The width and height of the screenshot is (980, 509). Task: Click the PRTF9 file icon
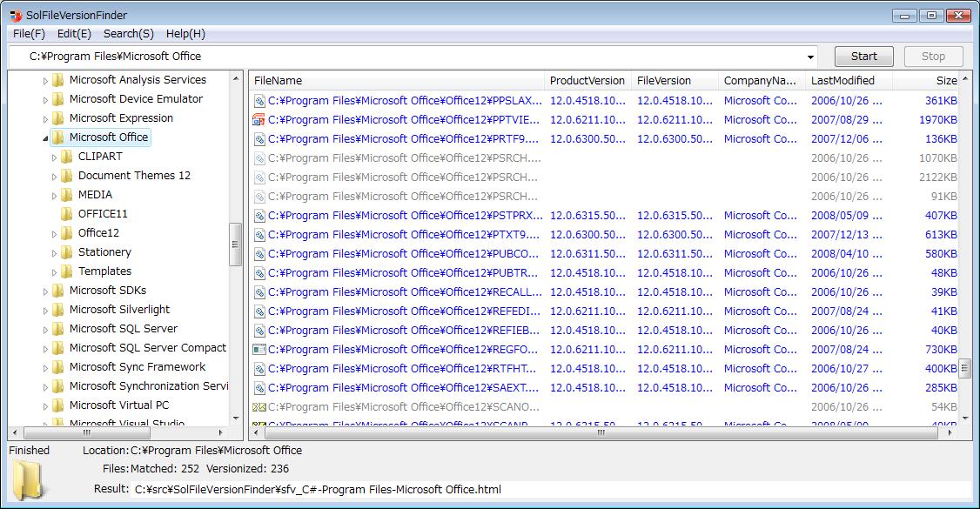258,139
